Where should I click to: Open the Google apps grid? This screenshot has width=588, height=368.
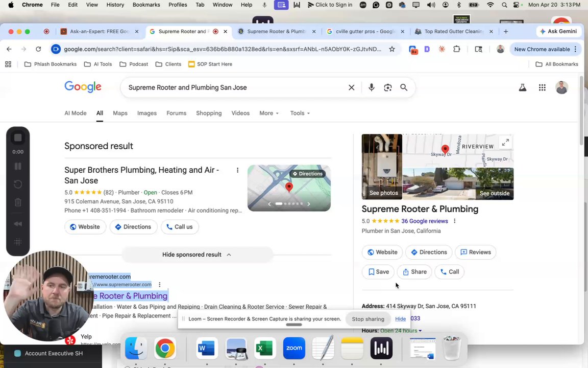coord(542,87)
